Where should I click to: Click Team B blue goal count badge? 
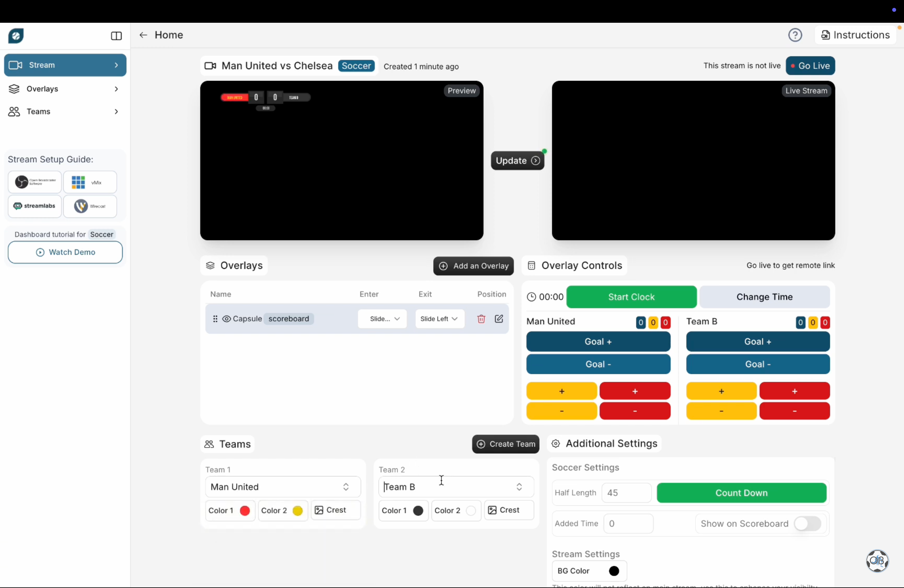pos(800,323)
